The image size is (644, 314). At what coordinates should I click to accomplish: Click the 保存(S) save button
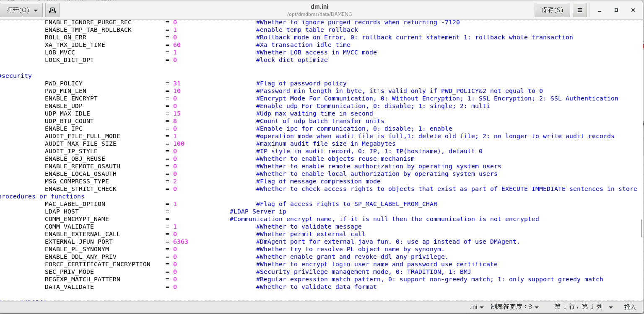[x=552, y=10]
